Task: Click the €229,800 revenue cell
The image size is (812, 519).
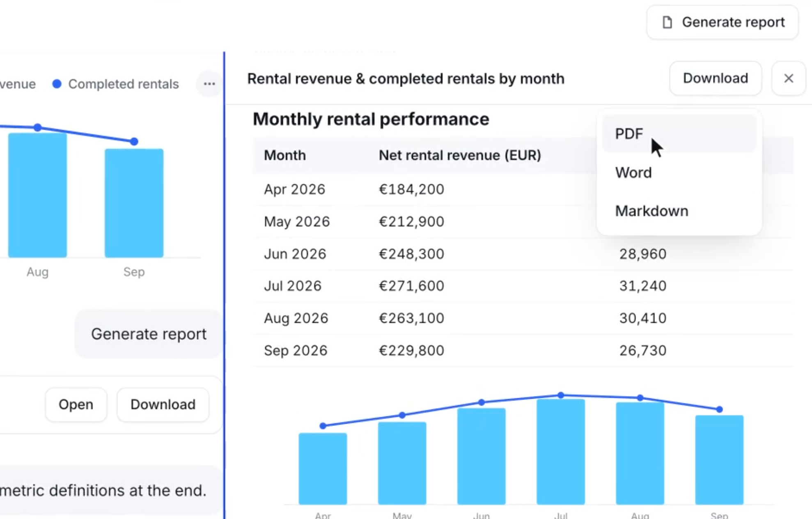Action: pos(411,351)
